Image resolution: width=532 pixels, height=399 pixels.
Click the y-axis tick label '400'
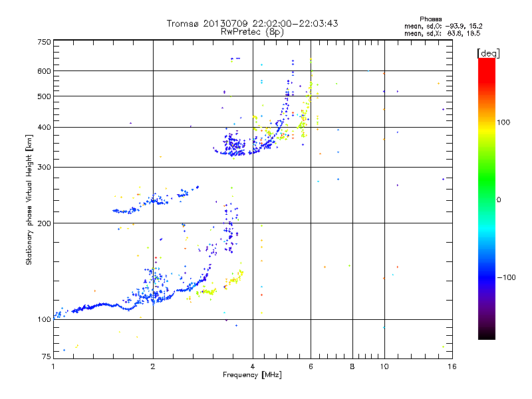pos(45,127)
